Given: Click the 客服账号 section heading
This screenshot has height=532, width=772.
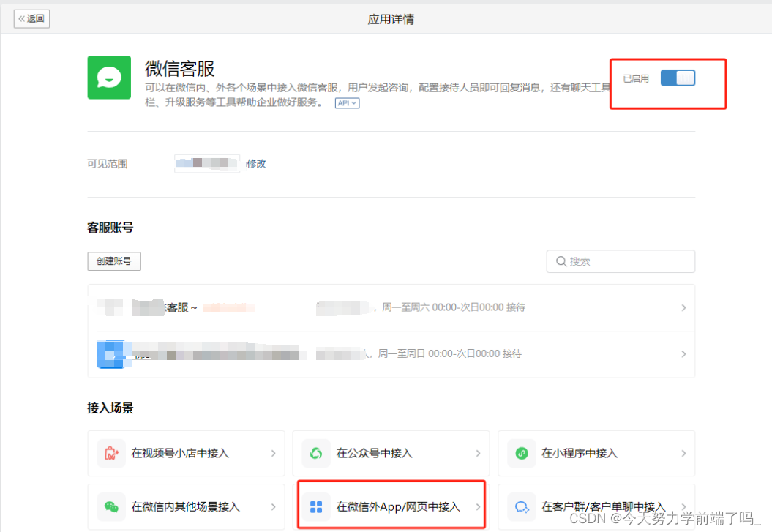Looking at the screenshot, I should pyautogui.click(x=110, y=228).
